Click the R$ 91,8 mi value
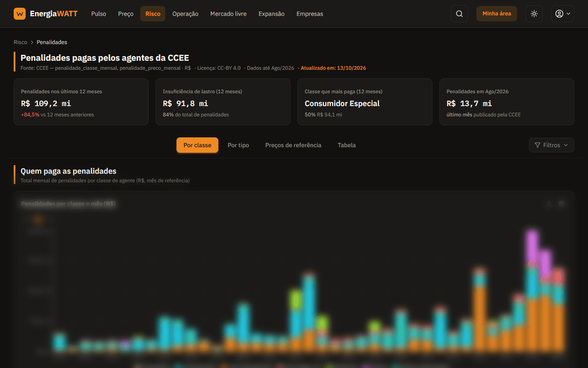The image size is (588, 368). tap(185, 104)
